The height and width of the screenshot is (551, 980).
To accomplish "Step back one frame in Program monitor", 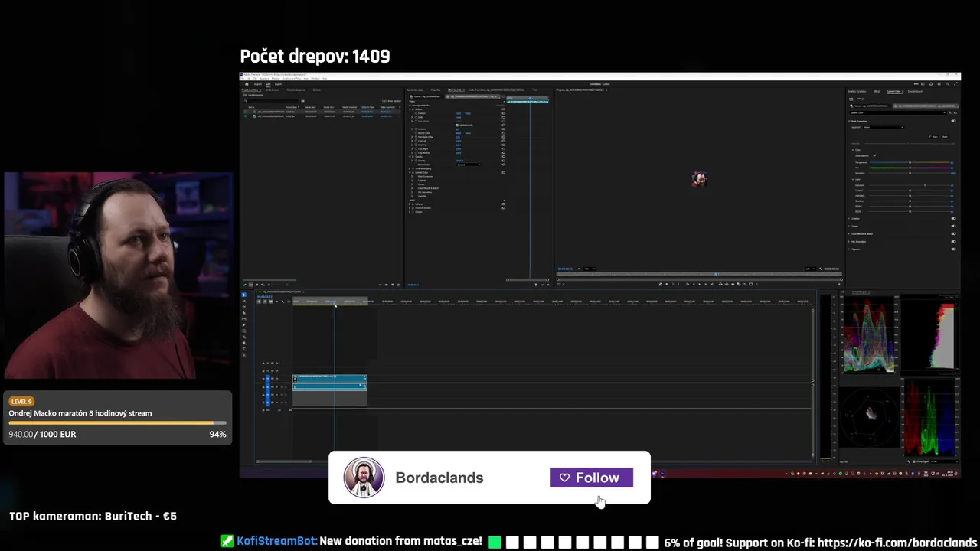I will (x=694, y=284).
